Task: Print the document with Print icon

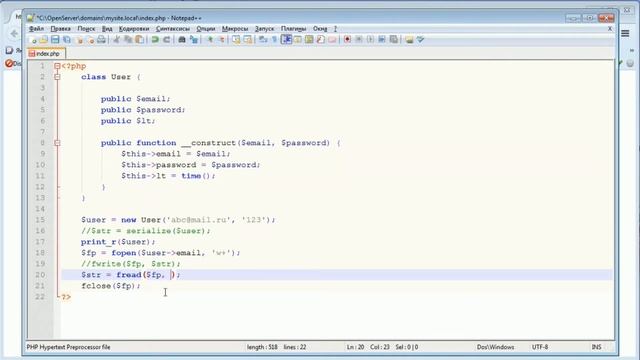Action: pyautogui.click(x=101, y=40)
